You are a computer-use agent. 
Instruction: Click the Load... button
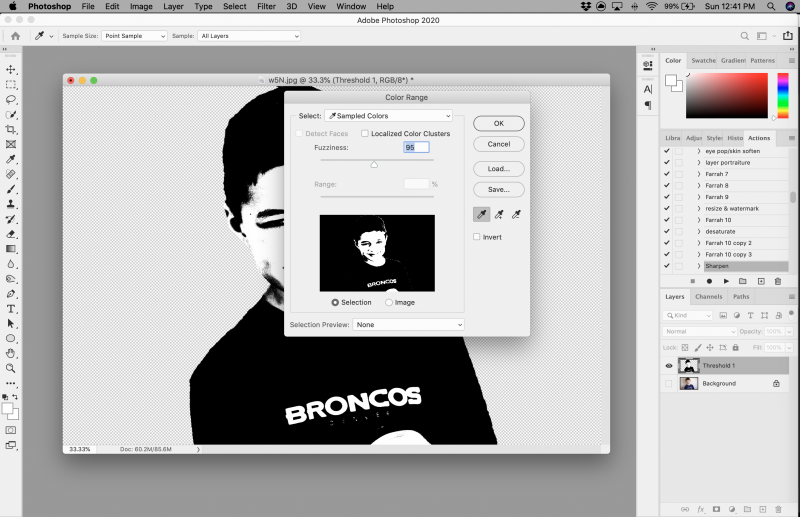tap(499, 169)
